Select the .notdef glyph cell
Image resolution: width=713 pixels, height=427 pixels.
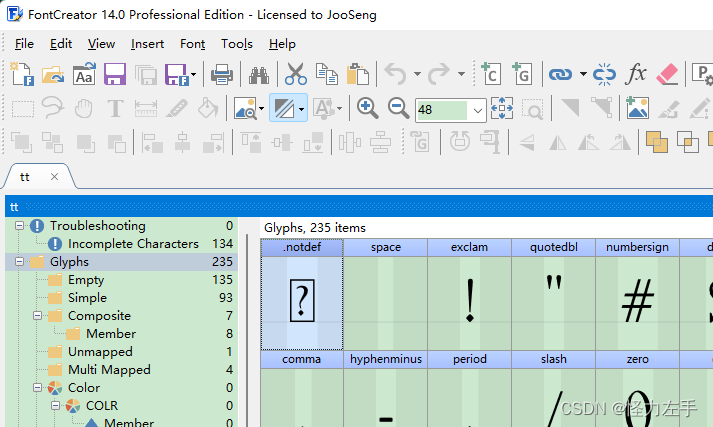coord(302,294)
